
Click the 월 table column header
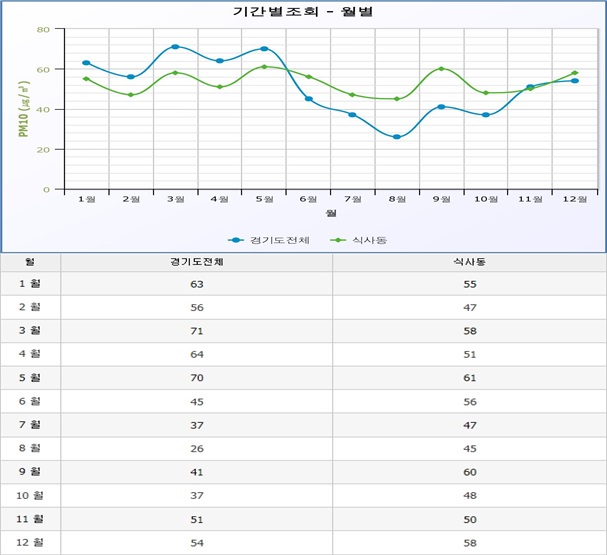[30, 262]
